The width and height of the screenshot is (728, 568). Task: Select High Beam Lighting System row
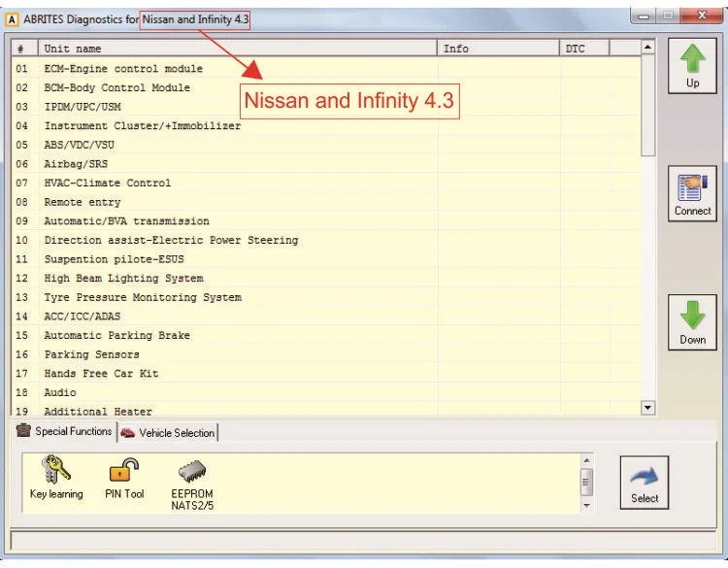[326, 279]
